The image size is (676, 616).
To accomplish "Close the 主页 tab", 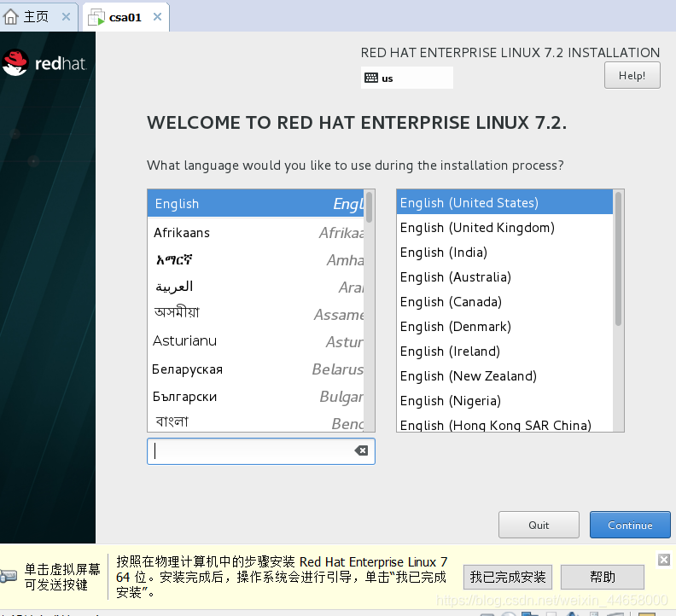I will (66, 17).
